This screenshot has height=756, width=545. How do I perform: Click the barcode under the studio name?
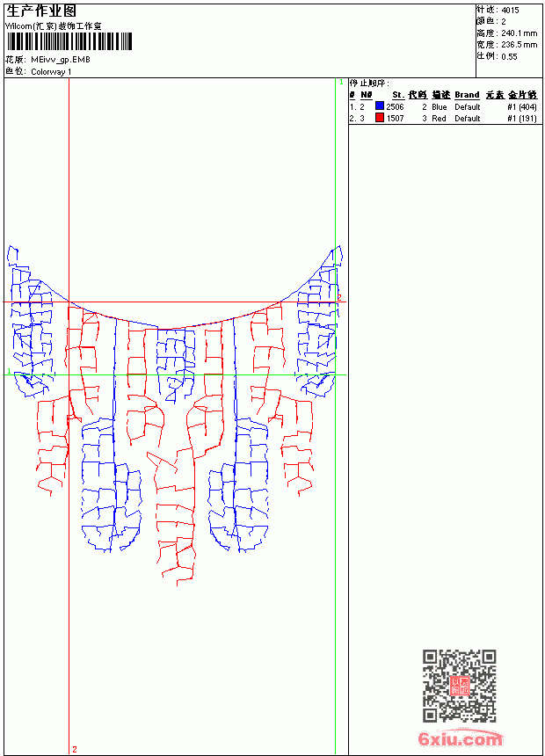[69, 41]
